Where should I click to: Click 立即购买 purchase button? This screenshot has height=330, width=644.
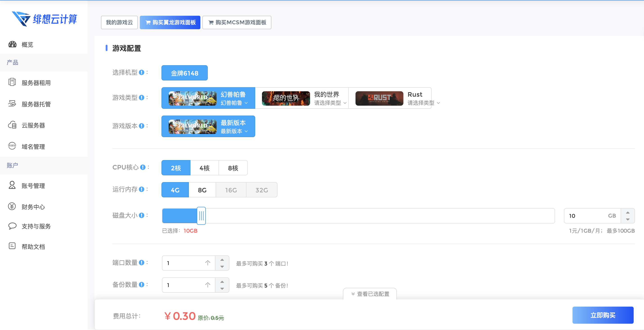tap(603, 315)
